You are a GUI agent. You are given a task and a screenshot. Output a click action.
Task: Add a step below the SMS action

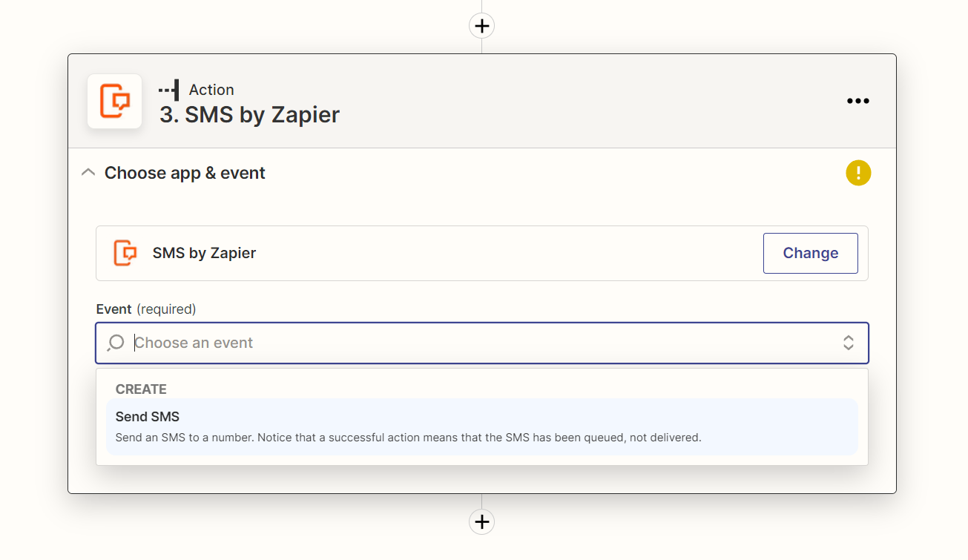click(482, 521)
